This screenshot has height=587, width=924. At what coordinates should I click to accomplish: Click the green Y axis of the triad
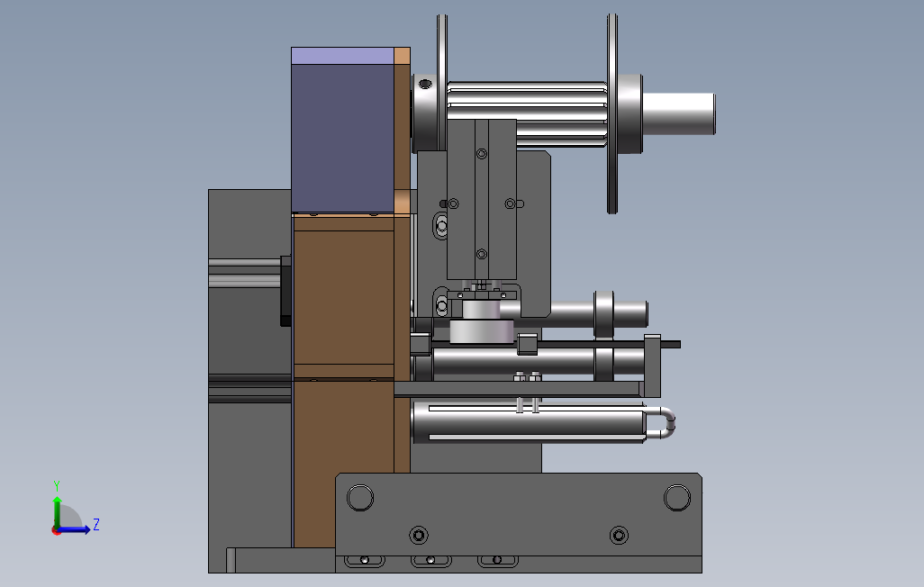pyautogui.click(x=57, y=512)
